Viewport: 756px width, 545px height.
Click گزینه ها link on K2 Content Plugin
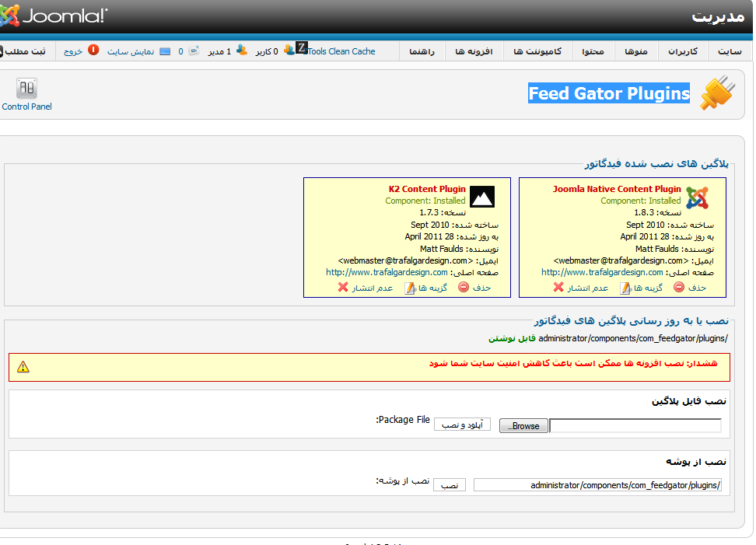(x=432, y=288)
